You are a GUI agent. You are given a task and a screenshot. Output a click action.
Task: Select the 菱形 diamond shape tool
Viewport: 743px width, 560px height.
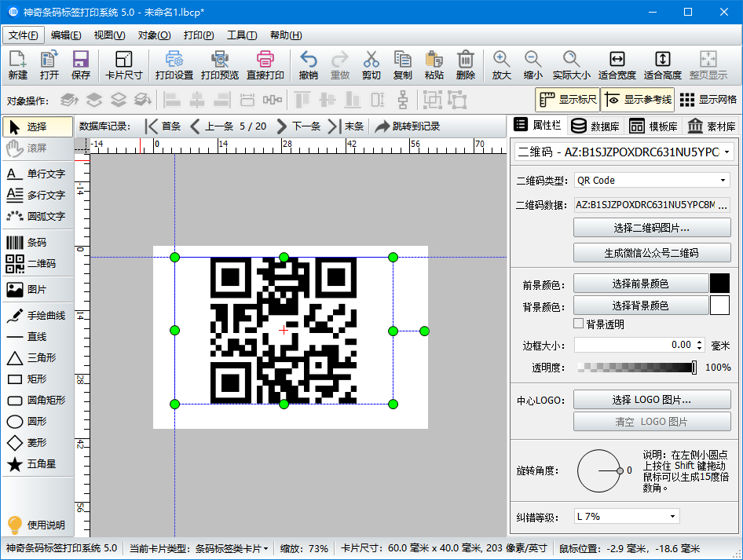37,442
